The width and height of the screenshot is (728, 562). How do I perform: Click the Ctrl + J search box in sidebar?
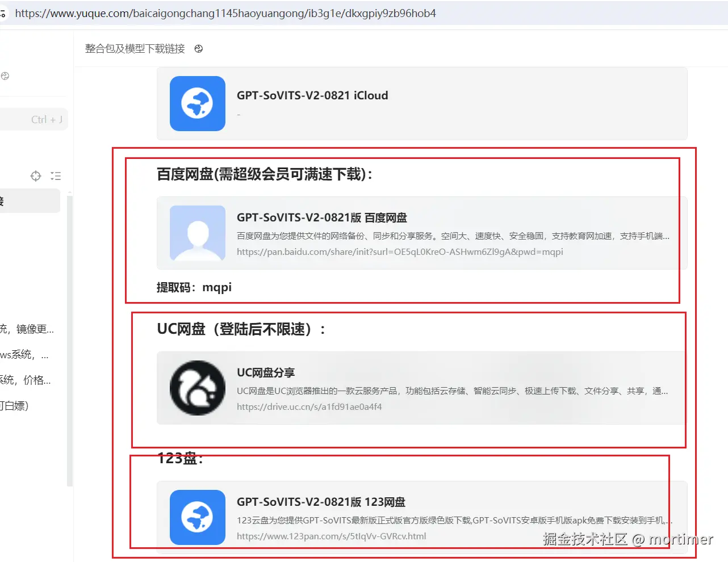pyautogui.click(x=33, y=119)
